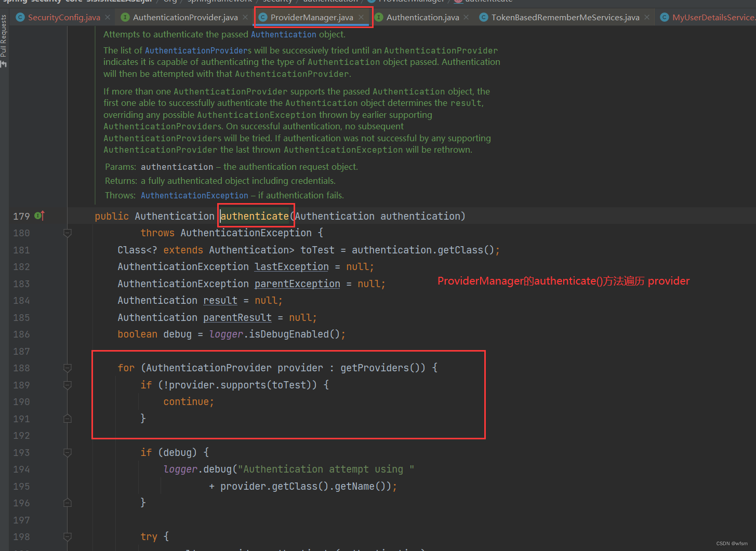Switch to TokenBasedRememberMeServices.java tab
The width and height of the screenshot is (756, 551).
tap(565, 18)
